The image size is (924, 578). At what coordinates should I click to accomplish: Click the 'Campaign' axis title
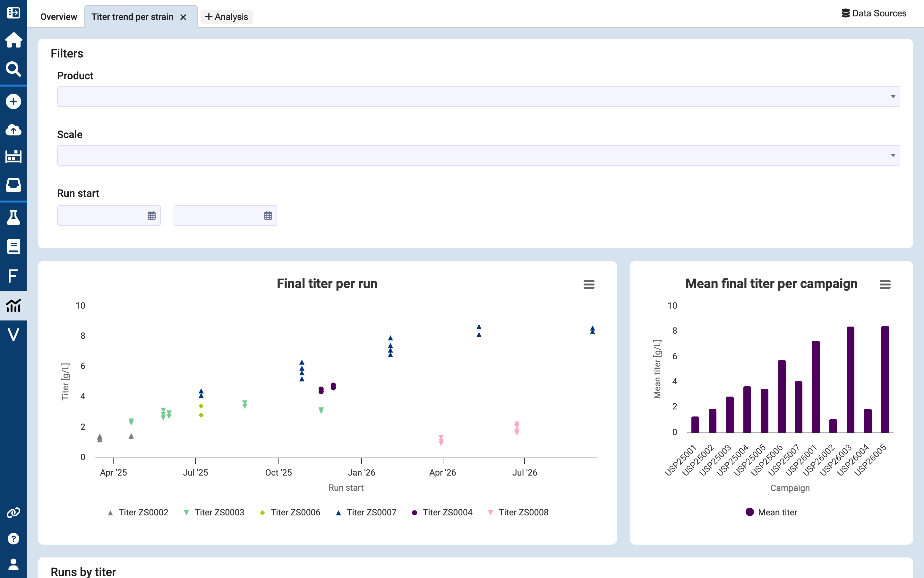click(x=790, y=488)
